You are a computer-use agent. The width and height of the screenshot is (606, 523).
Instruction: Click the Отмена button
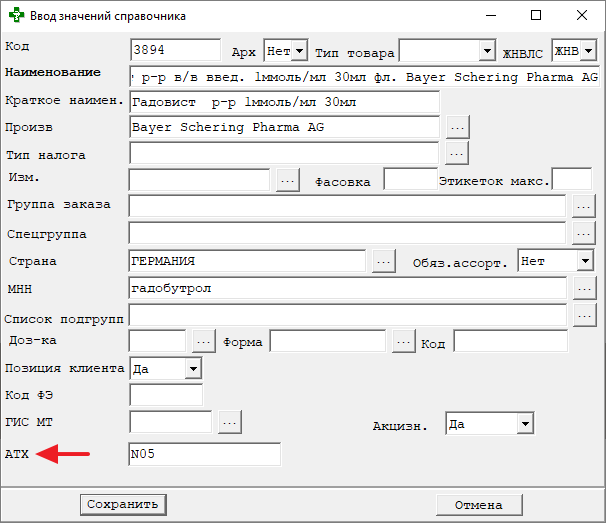point(478,504)
